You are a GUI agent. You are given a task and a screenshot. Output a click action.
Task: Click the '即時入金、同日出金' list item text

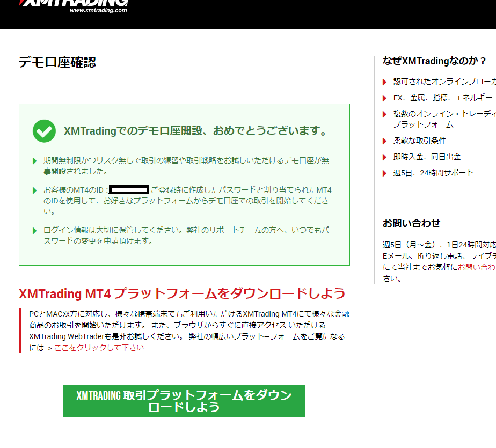click(x=427, y=157)
